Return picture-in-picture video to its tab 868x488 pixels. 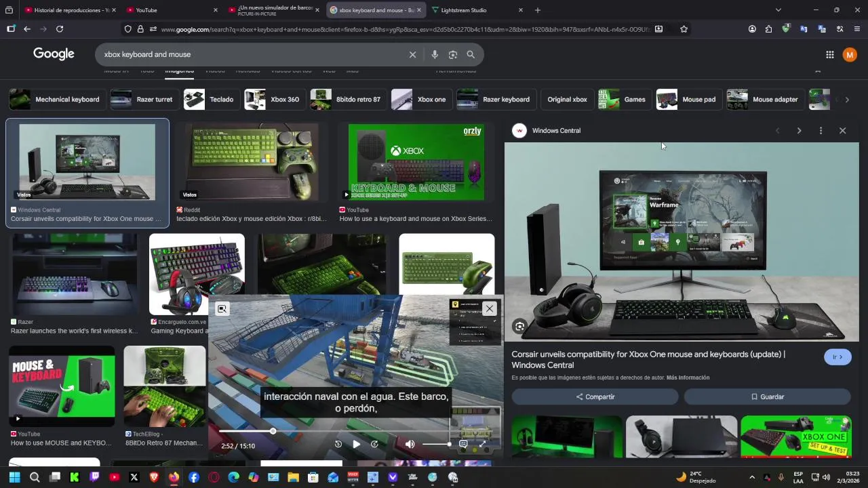click(222, 309)
